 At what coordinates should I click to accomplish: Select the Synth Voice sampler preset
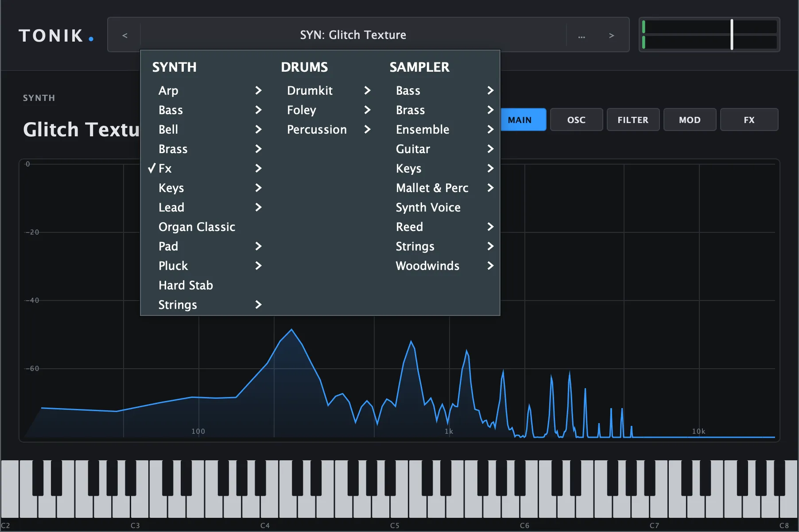(428, 208)
